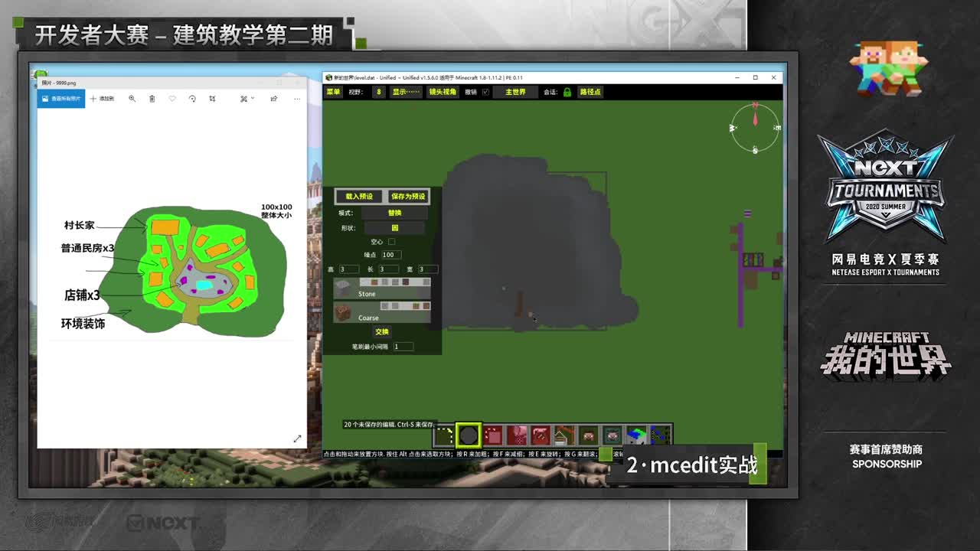
Task: Toggle the 撤销 checkbox in the MCEdit toolbar
Action: pyautogui.click(x=487, y=93)
